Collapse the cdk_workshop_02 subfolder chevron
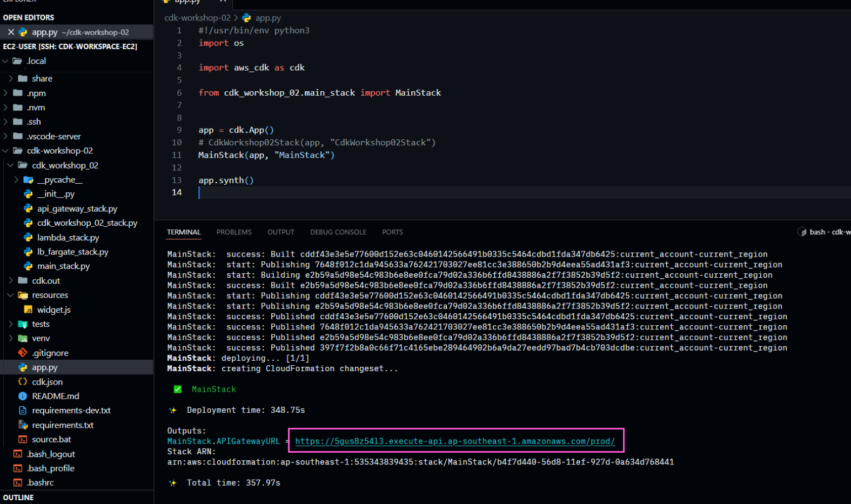 (x=11, y=165)
